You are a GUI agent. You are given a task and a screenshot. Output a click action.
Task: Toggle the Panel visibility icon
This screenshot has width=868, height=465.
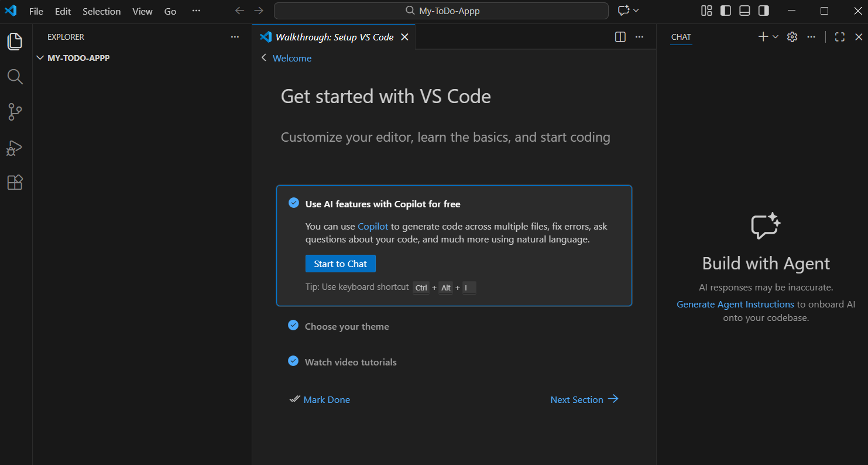click(x=744, y=11)
